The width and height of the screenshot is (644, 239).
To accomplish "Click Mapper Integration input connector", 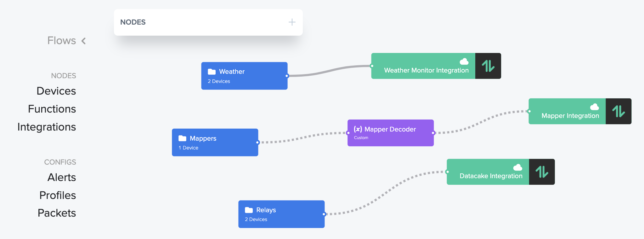I will tap(529, 111).
